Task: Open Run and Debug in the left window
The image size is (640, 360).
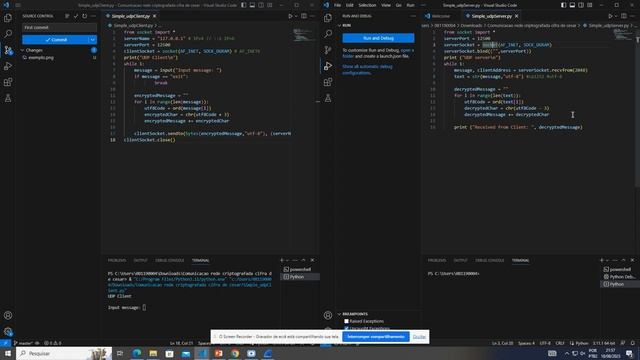Action: point(8,66)
